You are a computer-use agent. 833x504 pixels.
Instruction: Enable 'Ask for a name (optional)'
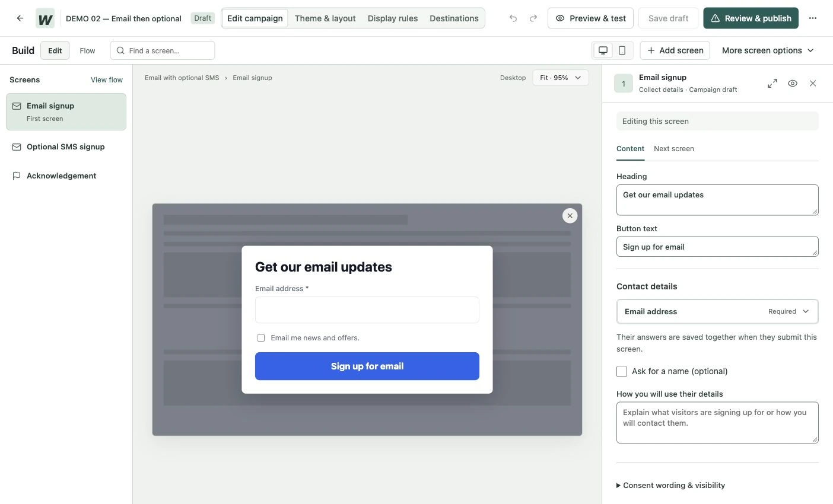(622, 371)
